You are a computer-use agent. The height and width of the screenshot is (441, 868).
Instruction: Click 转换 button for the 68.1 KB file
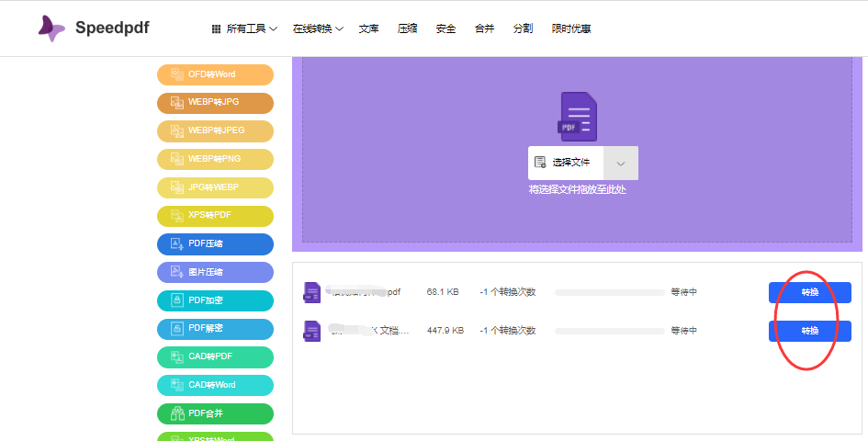click(x=810, y=292)
